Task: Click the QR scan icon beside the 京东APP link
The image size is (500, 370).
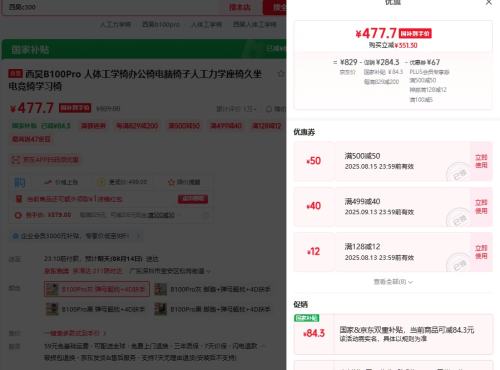Action: coord(15,160)
